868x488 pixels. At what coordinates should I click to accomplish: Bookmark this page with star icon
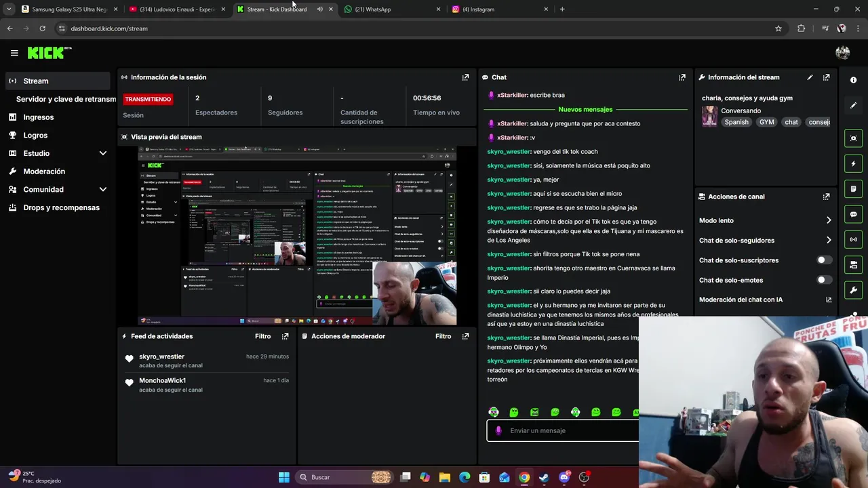[778, 28]
